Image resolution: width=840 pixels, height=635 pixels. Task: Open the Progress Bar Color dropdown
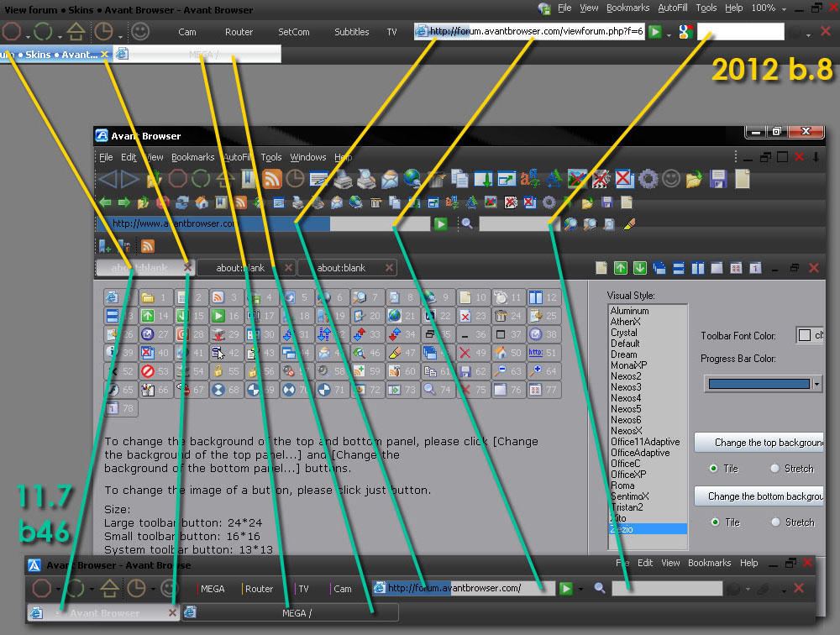pyautogui.click(x=816, y=384)
